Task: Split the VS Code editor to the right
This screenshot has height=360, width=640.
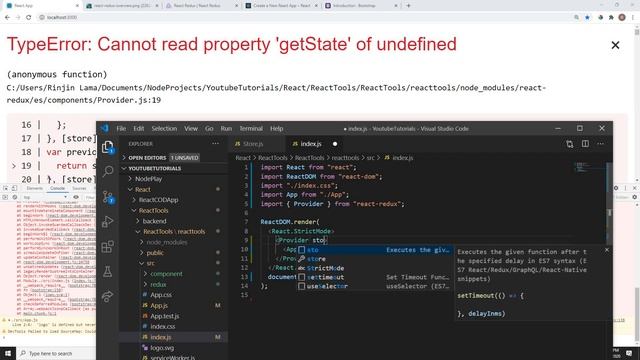Action: click(585, 144)
